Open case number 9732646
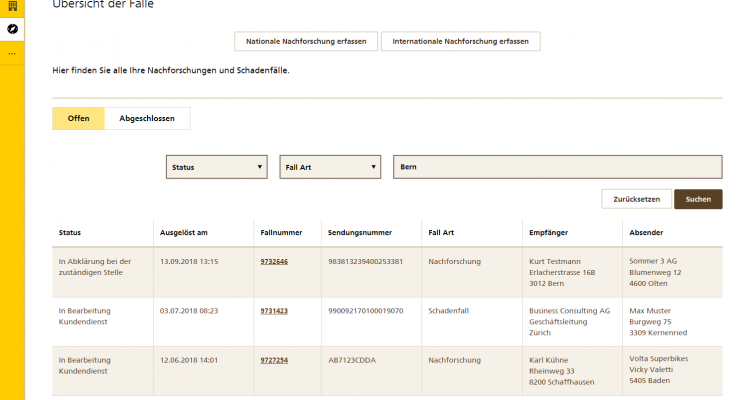The width and height of the screenshot is (750, 400). tap(274, 261)
